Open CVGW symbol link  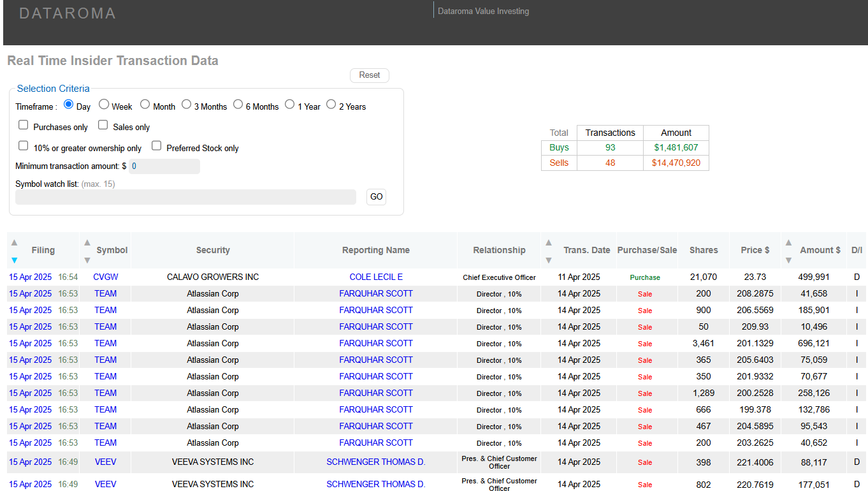click(x=106, y=277)
